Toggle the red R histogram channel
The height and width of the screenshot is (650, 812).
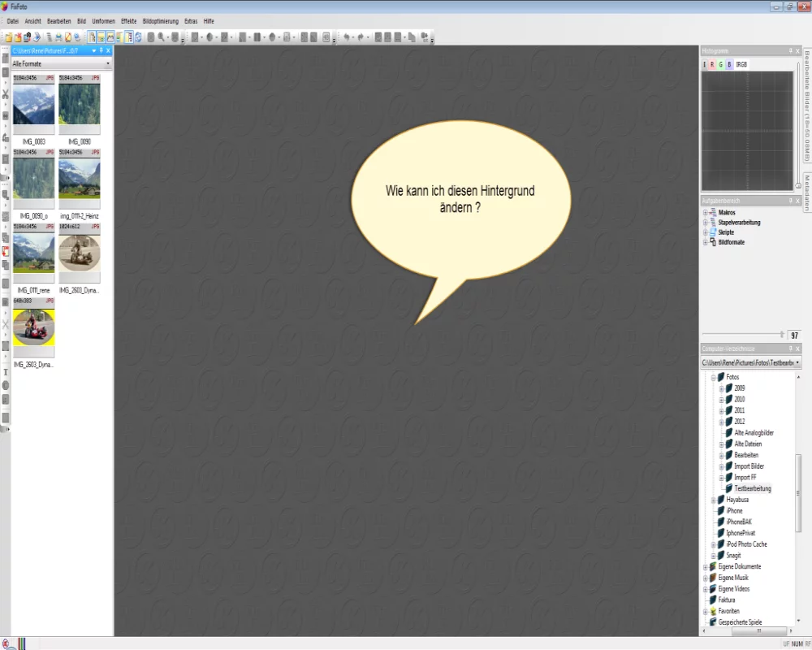coord(712,64)
